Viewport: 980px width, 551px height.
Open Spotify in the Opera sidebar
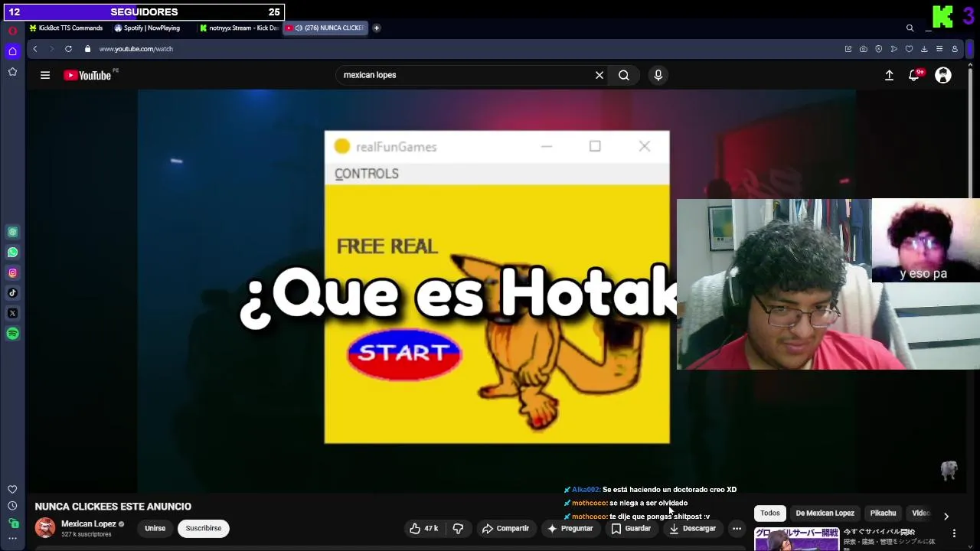12,334
